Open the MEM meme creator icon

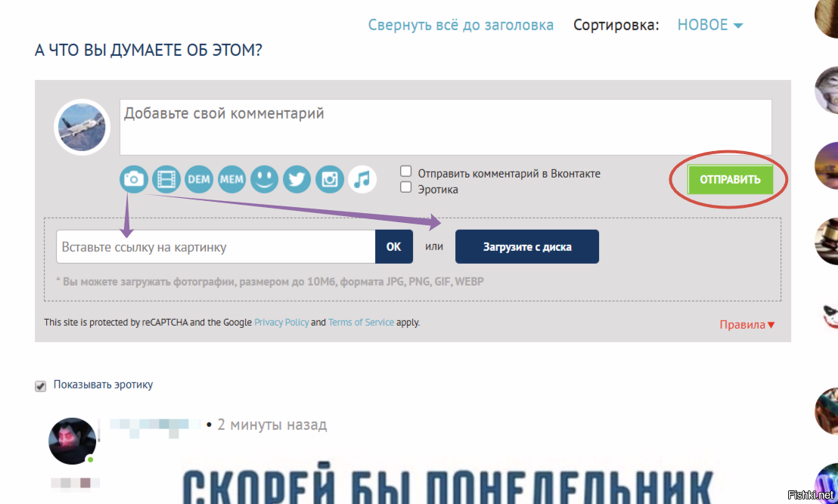pyautogui.click(x=231, y=179)
